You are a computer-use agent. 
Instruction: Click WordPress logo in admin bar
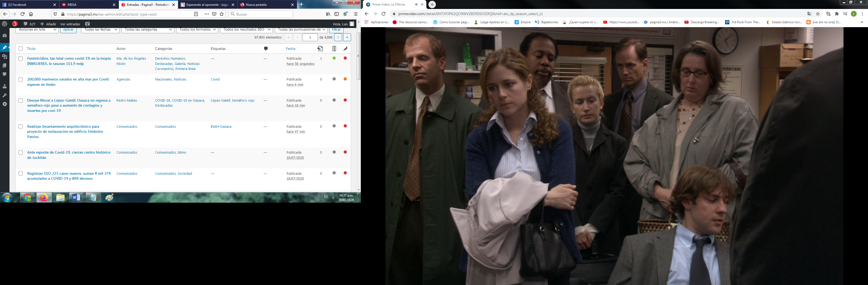5,24
